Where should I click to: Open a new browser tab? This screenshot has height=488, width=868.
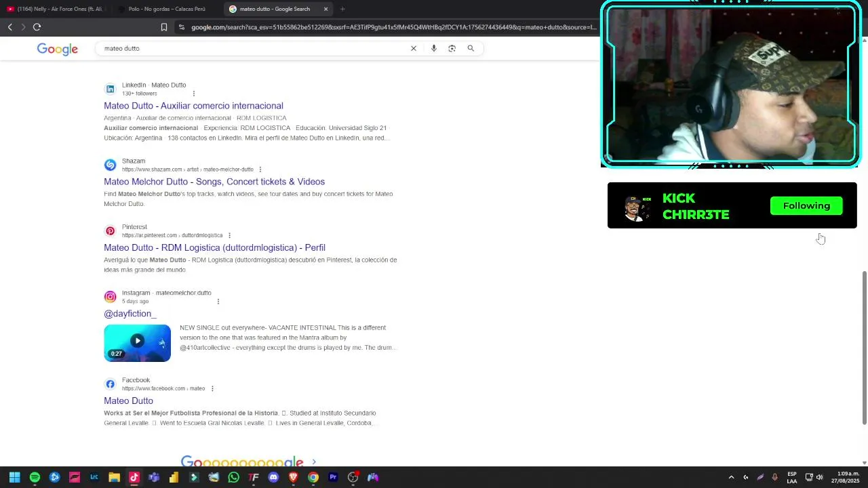click(x=342, y=9)
